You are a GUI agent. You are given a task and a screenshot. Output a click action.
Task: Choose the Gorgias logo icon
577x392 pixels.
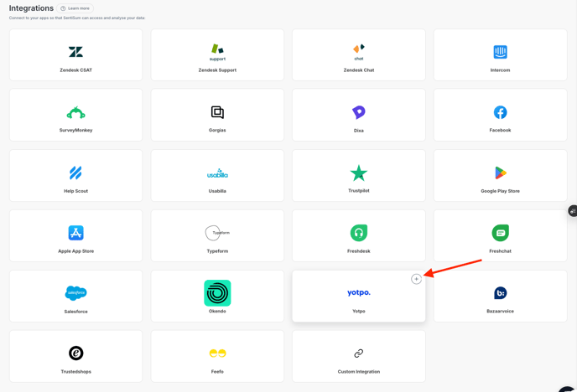point(217,112)
